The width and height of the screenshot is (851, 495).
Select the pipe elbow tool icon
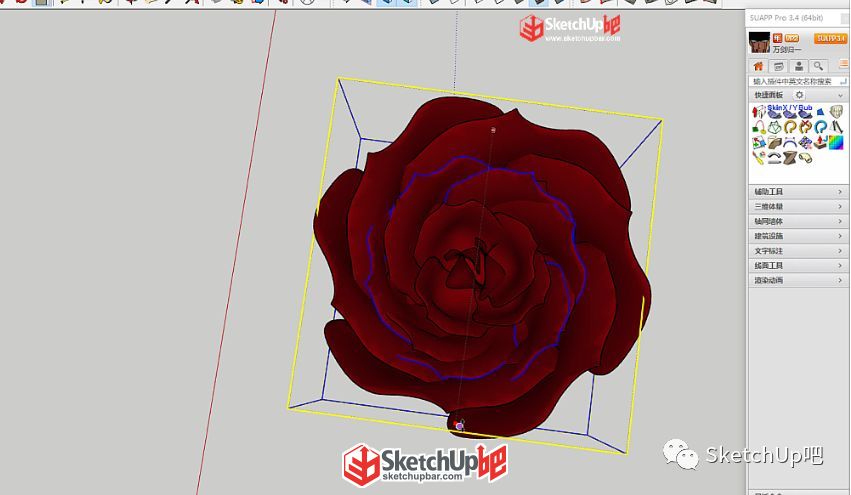805,158
